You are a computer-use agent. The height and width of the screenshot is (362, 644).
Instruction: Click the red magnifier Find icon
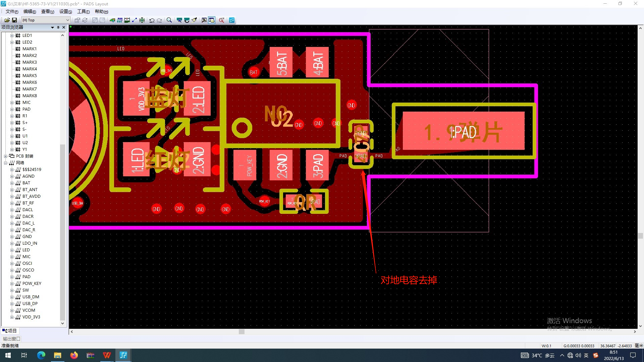[x=222, y=20]
